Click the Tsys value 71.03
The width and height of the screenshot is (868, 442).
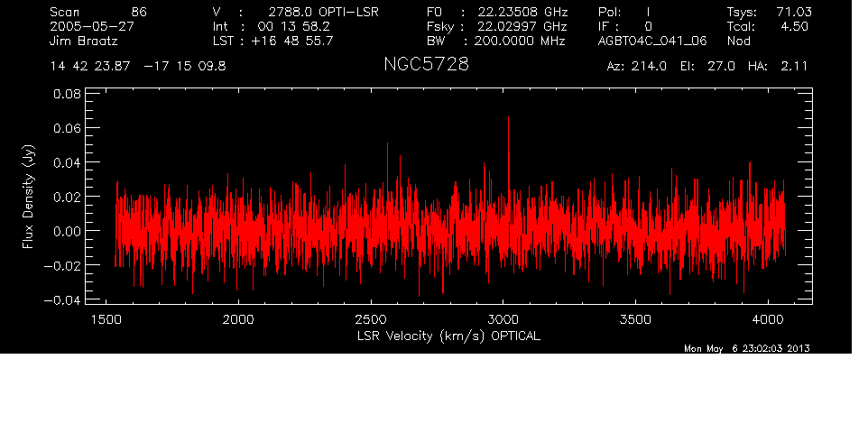(794, 12)
